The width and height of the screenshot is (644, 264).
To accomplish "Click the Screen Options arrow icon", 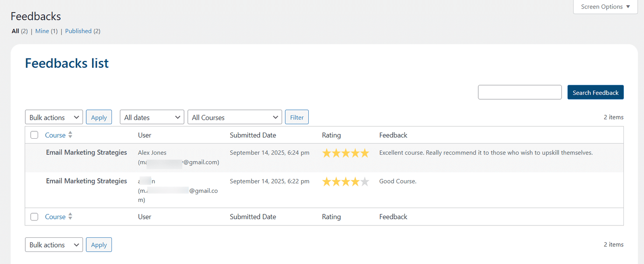I will point(628,7).
